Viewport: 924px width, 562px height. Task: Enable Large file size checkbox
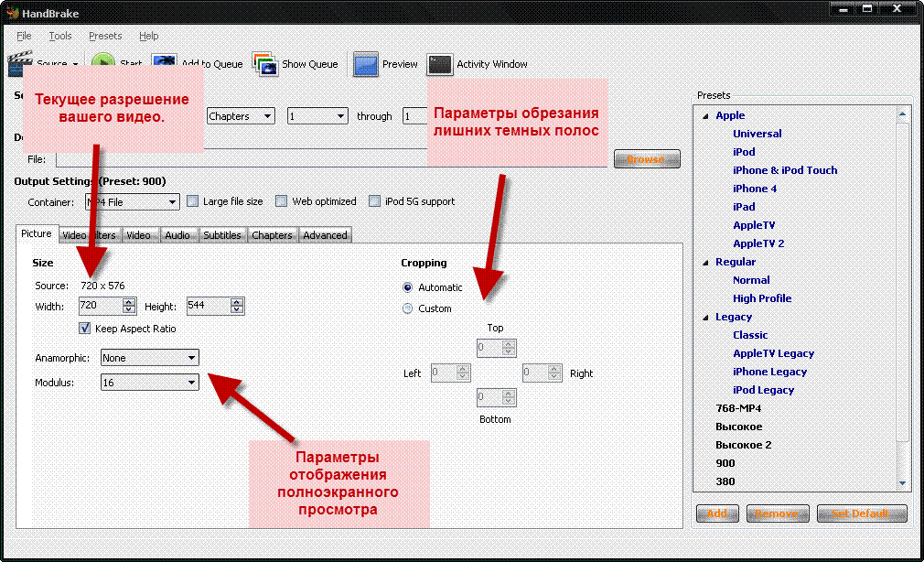click(x=193, y=201)
